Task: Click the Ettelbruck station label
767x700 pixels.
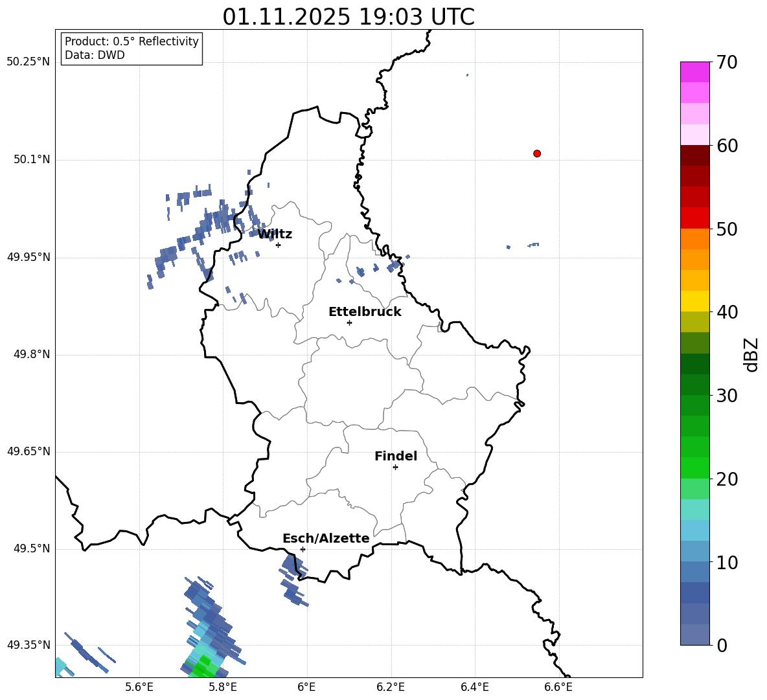Action: 365,312
